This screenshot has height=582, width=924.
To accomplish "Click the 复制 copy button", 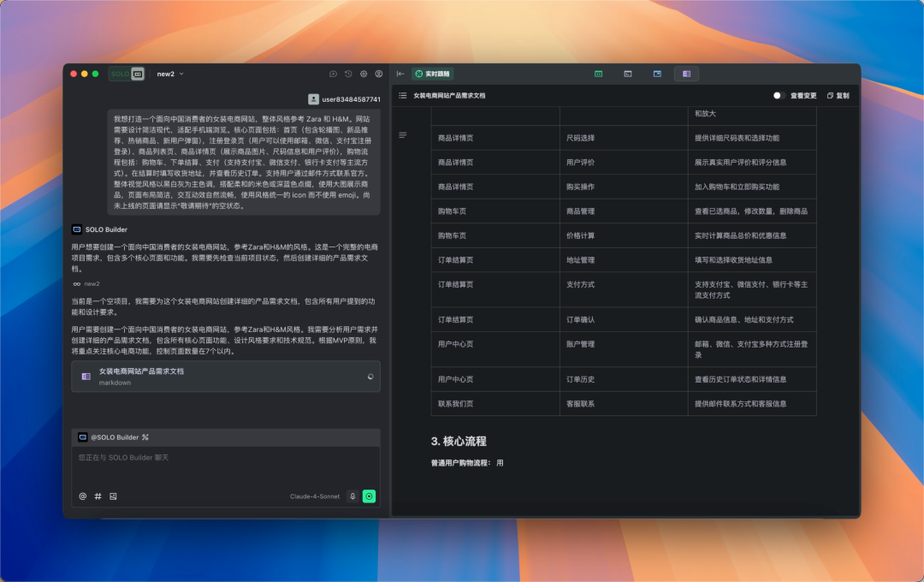I will point(838,96).
